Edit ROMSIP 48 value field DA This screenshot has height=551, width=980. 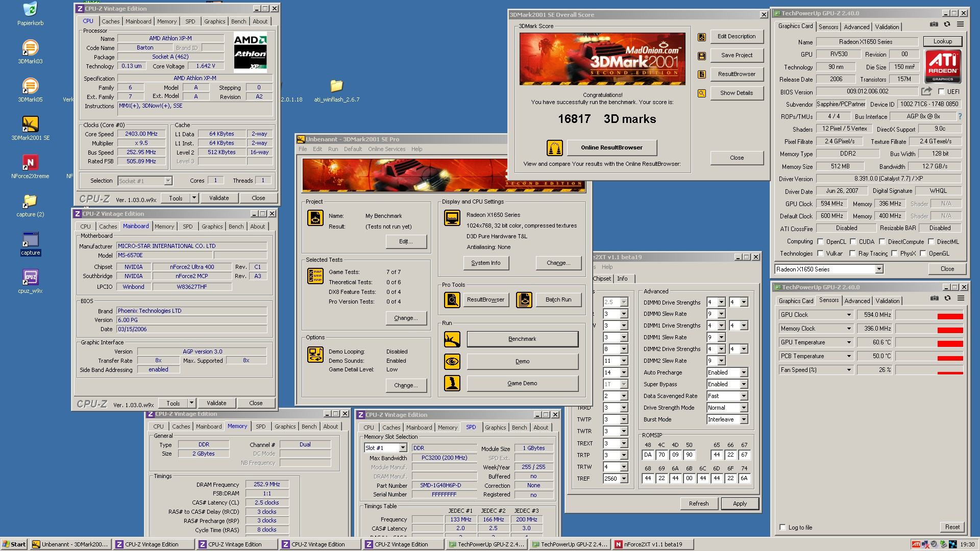point(648,455)
